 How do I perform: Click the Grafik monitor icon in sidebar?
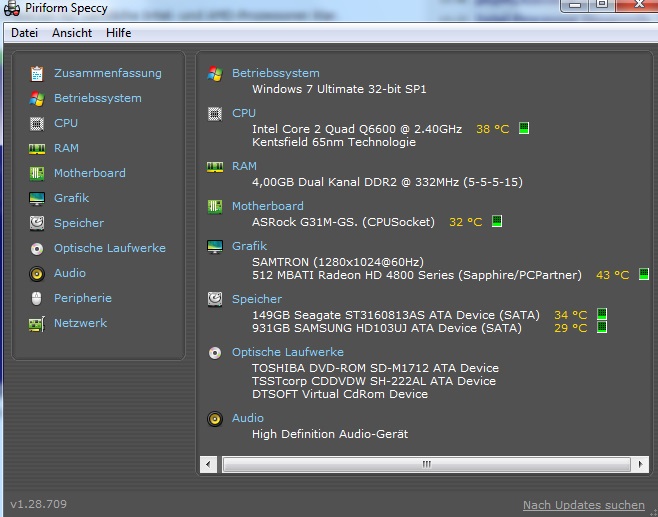(x=37, y=198)
